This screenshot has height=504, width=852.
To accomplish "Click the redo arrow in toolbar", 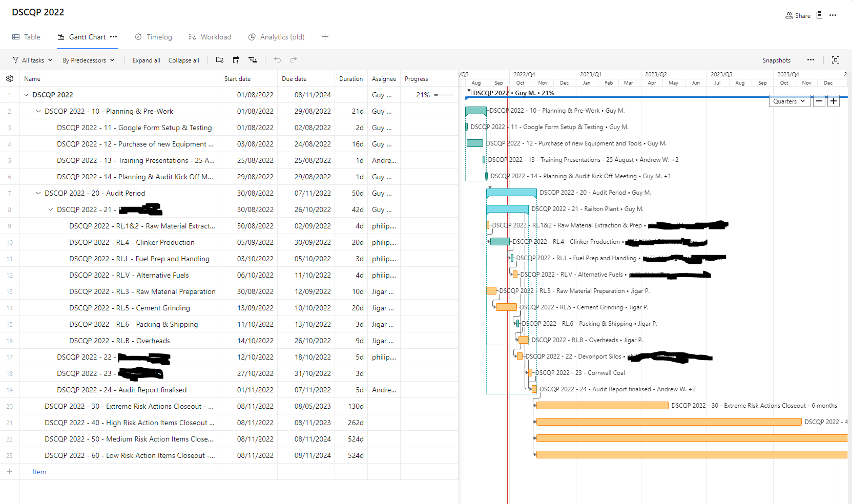I will pyautogui.click(x=294, y=60).
